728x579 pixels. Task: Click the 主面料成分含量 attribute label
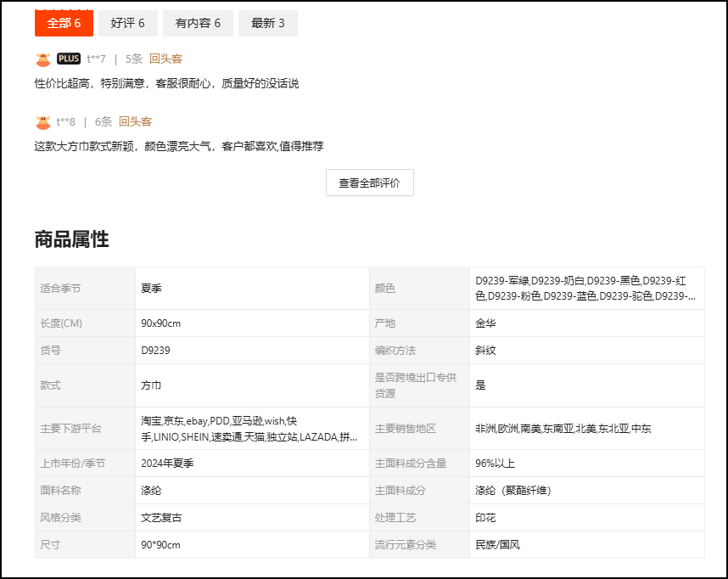411,464
